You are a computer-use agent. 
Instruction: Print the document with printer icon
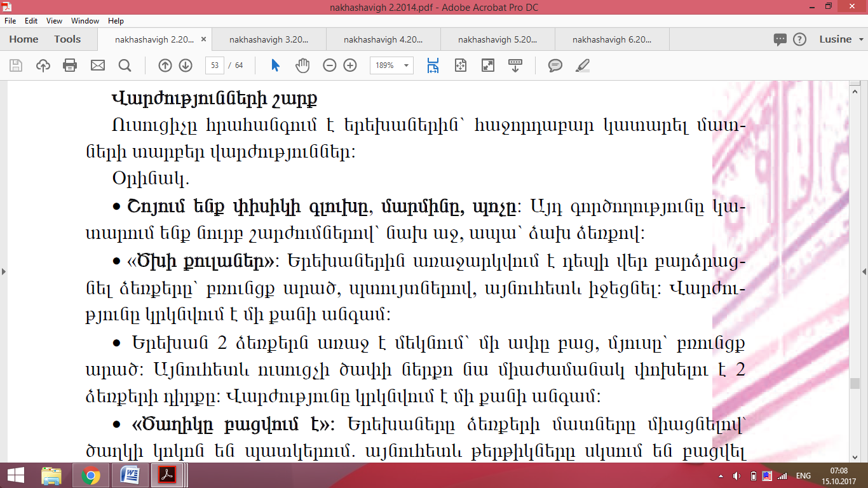point(70,65)
